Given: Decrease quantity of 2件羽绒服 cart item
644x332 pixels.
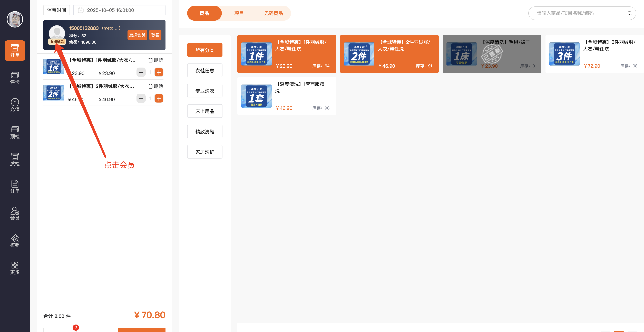Looking at the screenshot, I should click(x=141, y=99).
